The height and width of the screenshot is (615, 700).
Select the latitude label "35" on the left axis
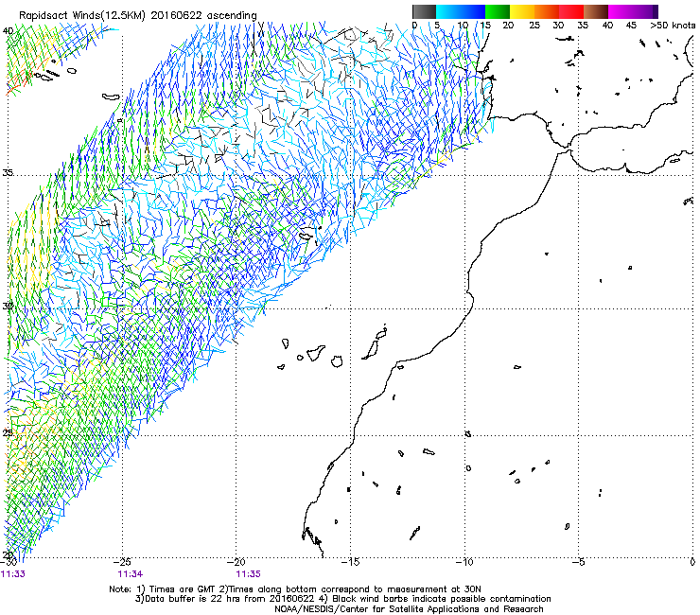pyautogui.click(x=8, y=172)
